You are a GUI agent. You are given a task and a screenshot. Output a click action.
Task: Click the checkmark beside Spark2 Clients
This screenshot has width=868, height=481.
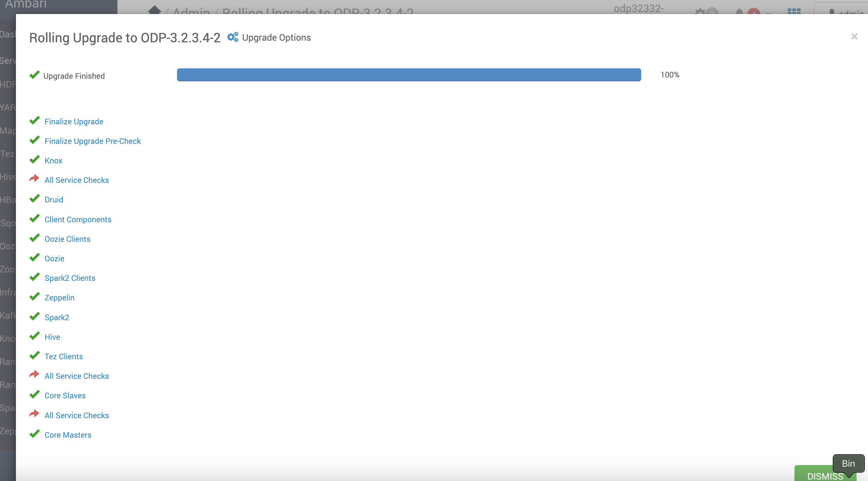(34, 277)
